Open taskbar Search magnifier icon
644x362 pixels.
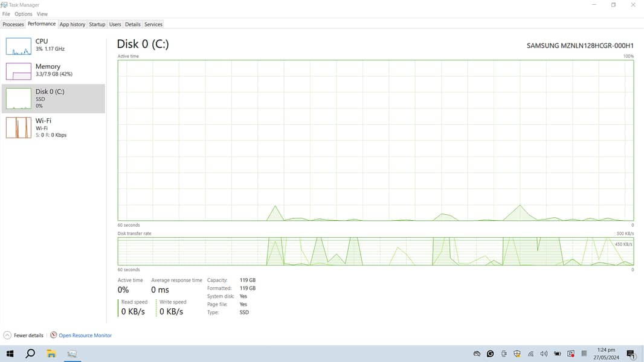[x=30, y=354]
